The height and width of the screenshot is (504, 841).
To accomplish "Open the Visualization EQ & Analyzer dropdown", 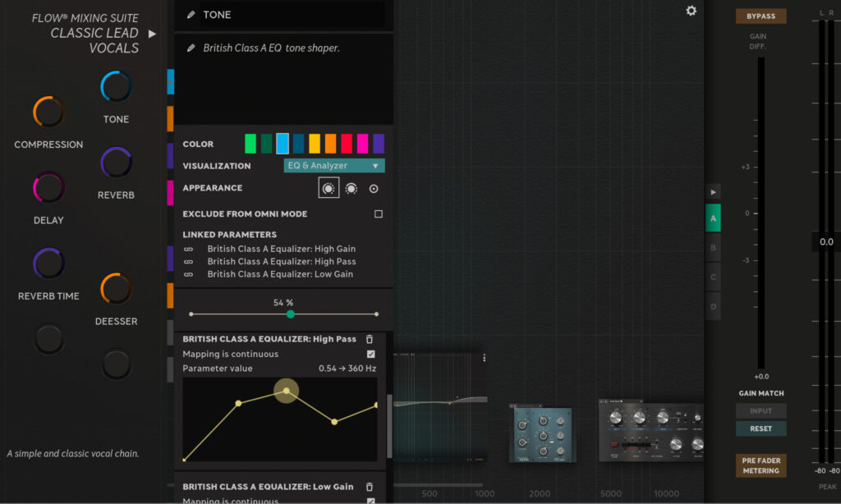I will tap(334, 166).
